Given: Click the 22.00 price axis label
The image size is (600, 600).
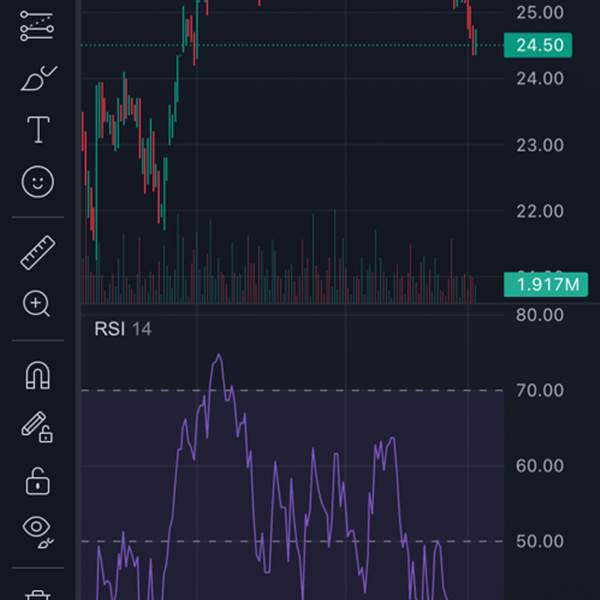Looking at the screenshot, I should (x=539, y=211).
